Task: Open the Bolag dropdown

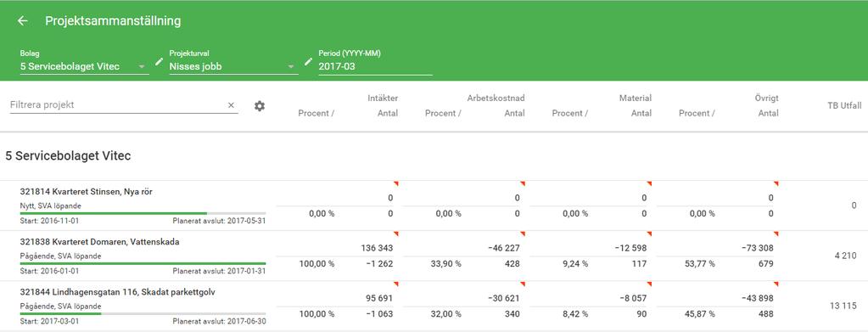Action: pos(84,67)
